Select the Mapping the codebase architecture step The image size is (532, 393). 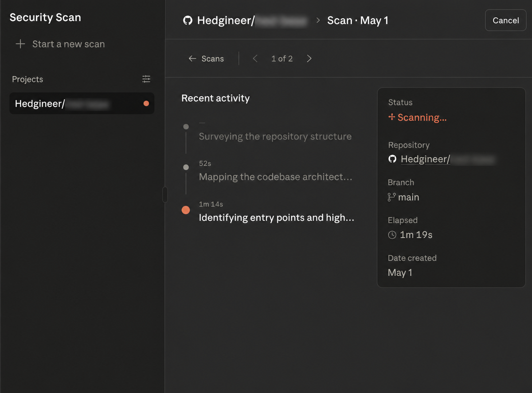coord(275,177)
